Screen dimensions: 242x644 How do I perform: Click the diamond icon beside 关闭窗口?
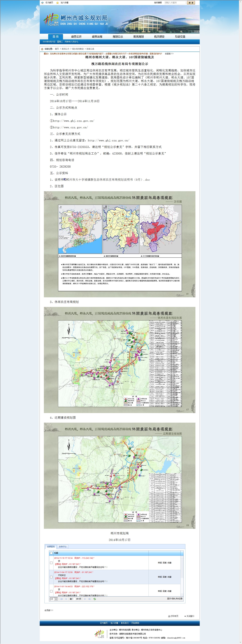pyautogui.click(x=185, y=616)
